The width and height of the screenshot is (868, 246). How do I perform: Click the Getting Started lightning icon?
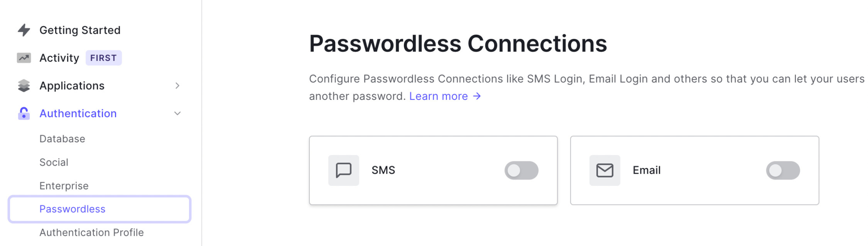coord(23,30)
